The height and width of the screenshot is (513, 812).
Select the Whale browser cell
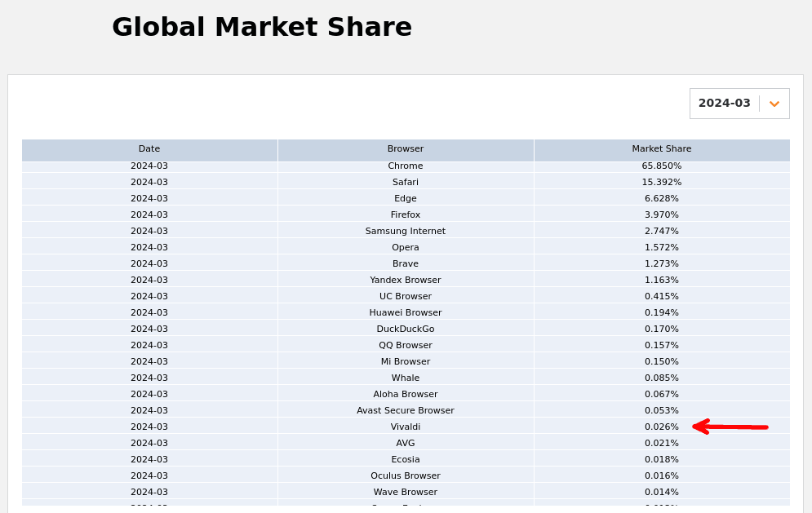click(x=406, y=378)
